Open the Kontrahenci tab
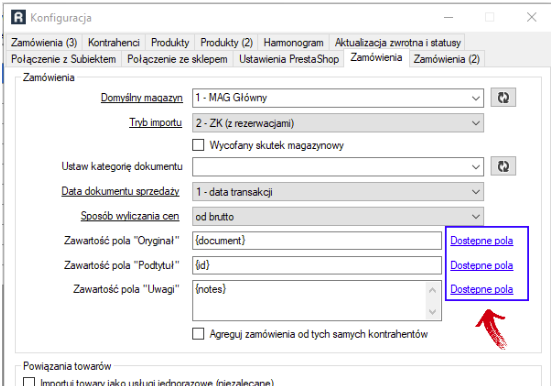Screen dimensions: 553x391 point(114,43)
